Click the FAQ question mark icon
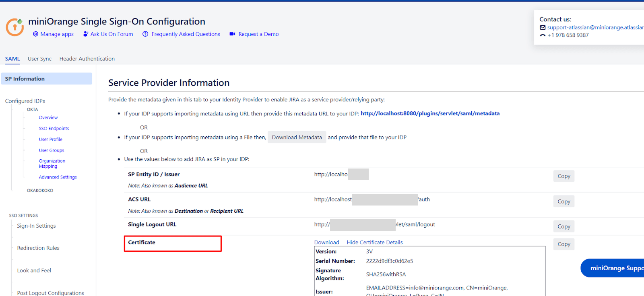This screenshot has height=296, width=644. tap(145, 34)
